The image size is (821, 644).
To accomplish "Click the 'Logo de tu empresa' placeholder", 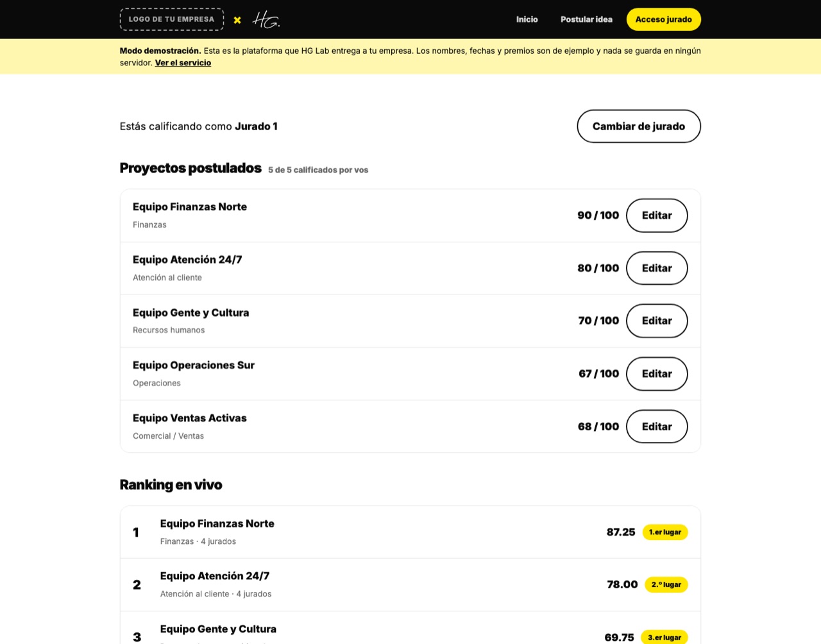I will click(172, 19).
